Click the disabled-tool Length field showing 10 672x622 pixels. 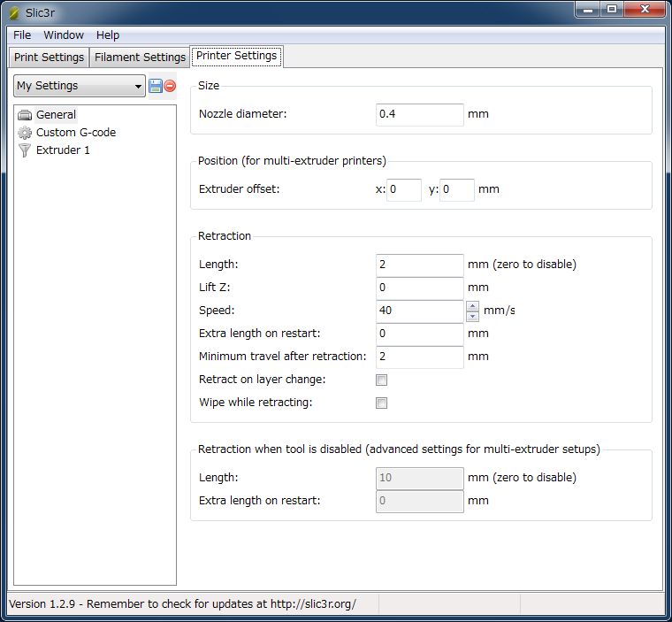[420, 479]
